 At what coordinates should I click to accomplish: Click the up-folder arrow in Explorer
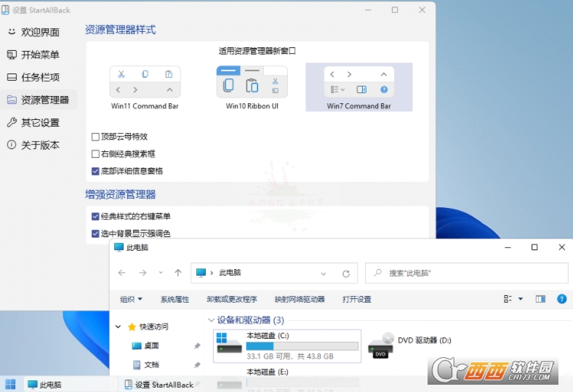[178, 273]
